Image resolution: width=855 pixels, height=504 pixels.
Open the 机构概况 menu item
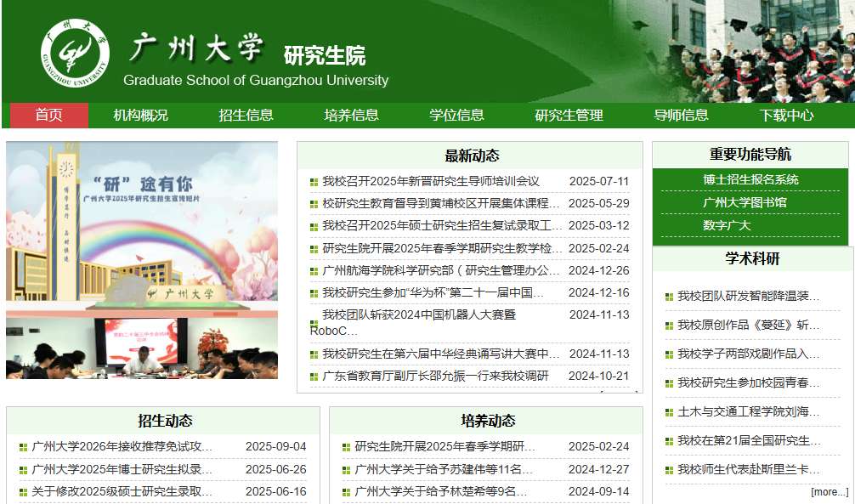point(140,116)
